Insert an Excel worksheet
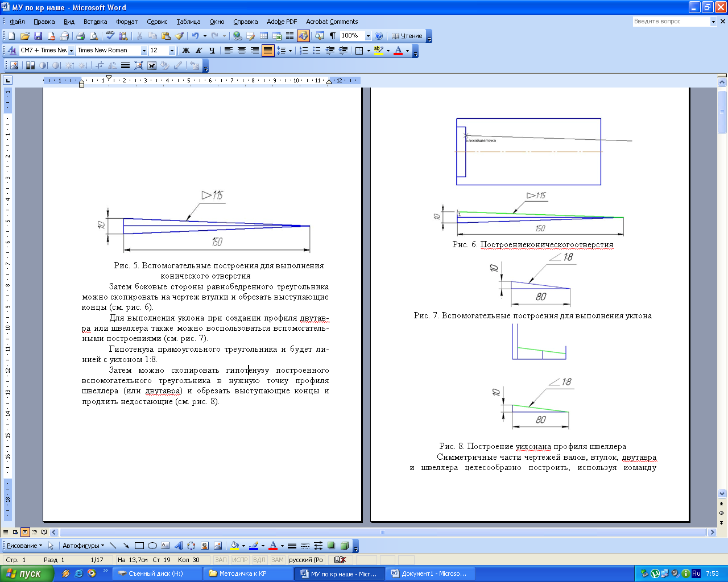The height and width of the screenshot is (582, 728). [277, 36]
